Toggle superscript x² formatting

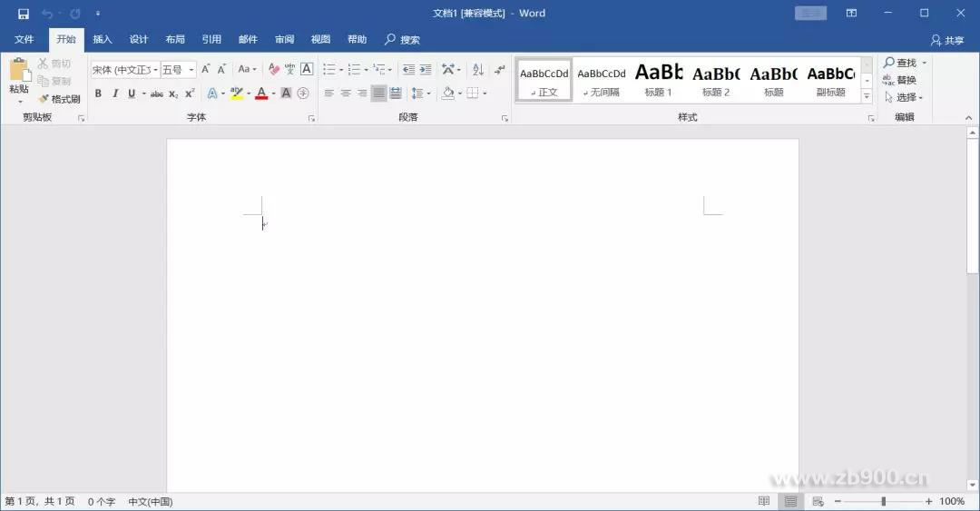(190, 93)
